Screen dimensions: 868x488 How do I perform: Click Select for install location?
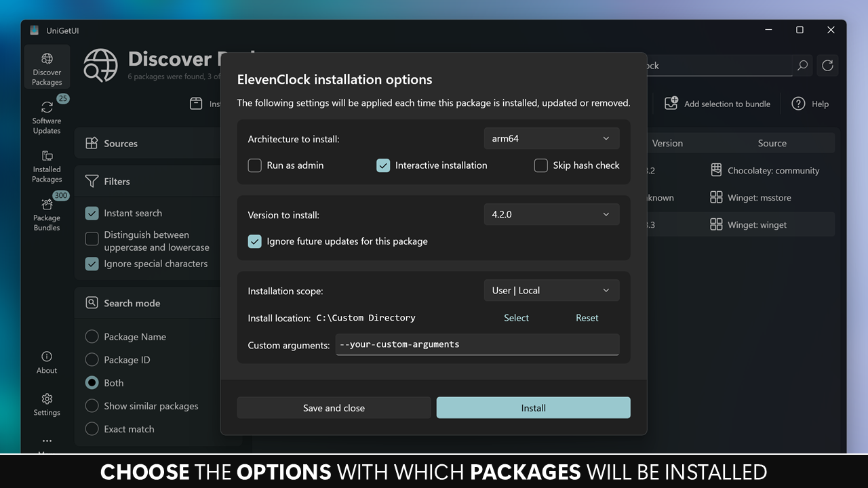pyautogui.click(x=516, y=318)
